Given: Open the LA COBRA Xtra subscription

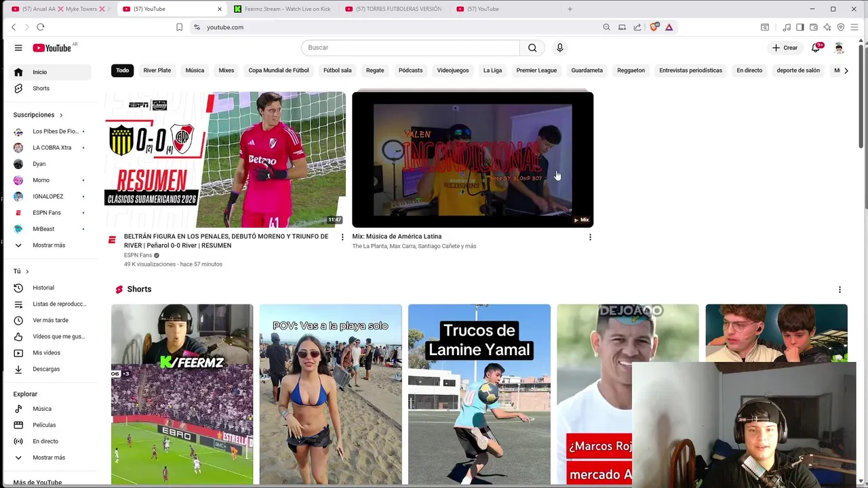Looking at the screenshot, I should coord(51,148).
